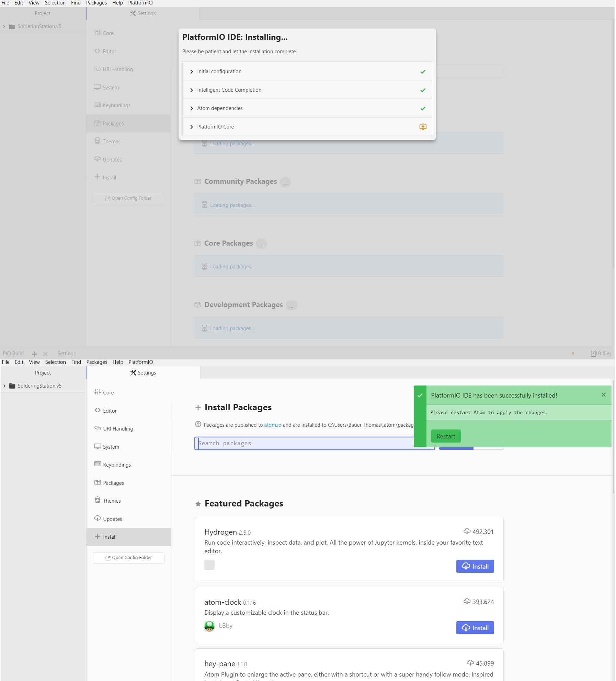Click PlatformIO Core download status icon

tap(423, 127)
